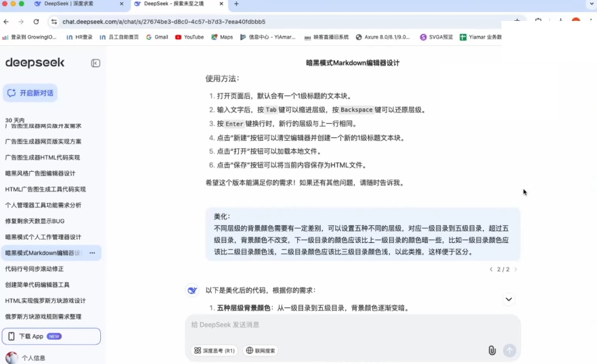Toggle 联网搜索 web search option
The height and width of the screenshot is (364, 597).
tap(261, 350)
